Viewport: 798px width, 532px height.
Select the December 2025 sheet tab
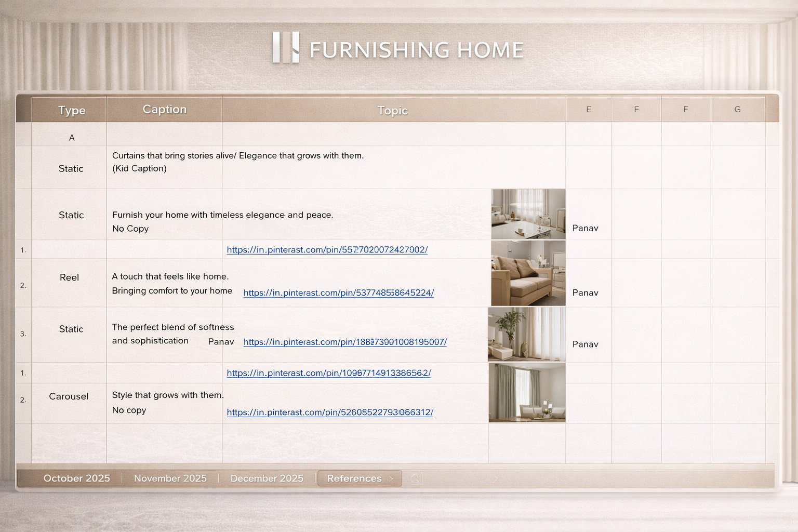pos(267,478)
